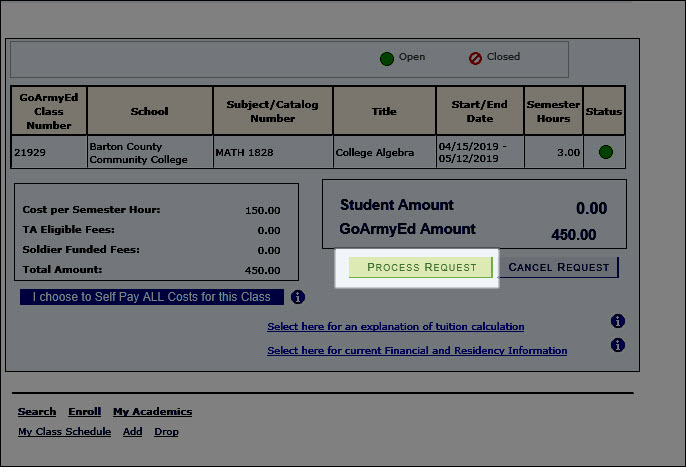Click the Subject/Catalog Number column header

point(273,111)
